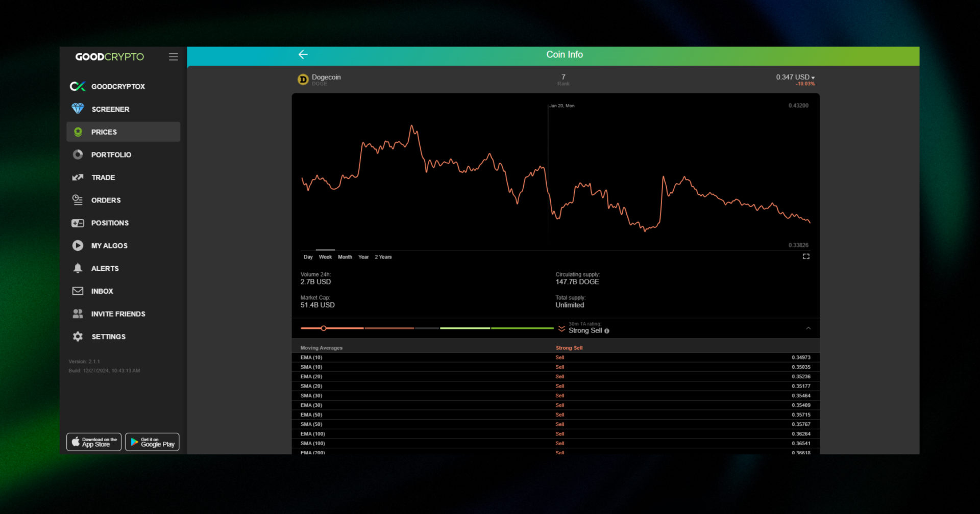The image size is (980, 514).
Task: Click the SMA (30) row
Action: [x=555, y=396]
